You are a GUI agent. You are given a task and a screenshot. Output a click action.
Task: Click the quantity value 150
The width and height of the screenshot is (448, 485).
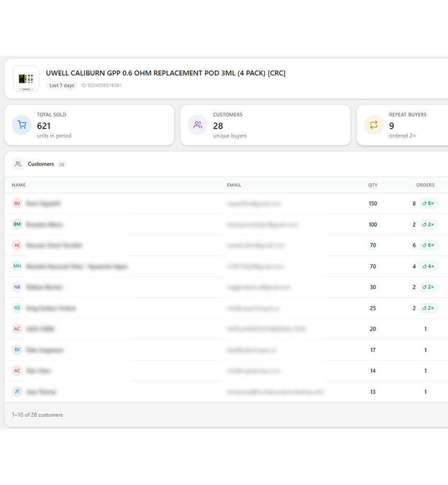(x=373, y=204)
